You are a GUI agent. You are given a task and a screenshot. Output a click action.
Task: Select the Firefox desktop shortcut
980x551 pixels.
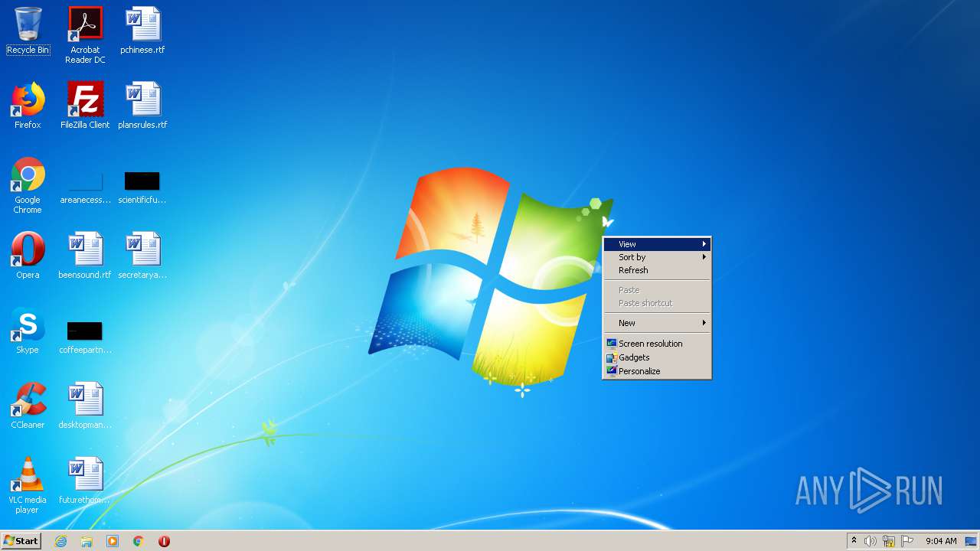click(28, 106)
